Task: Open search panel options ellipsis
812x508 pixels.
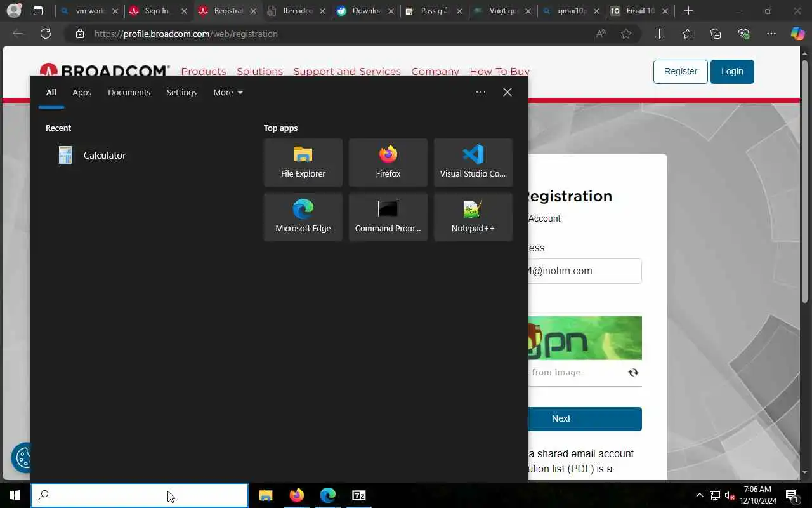Action: point(481,92)
